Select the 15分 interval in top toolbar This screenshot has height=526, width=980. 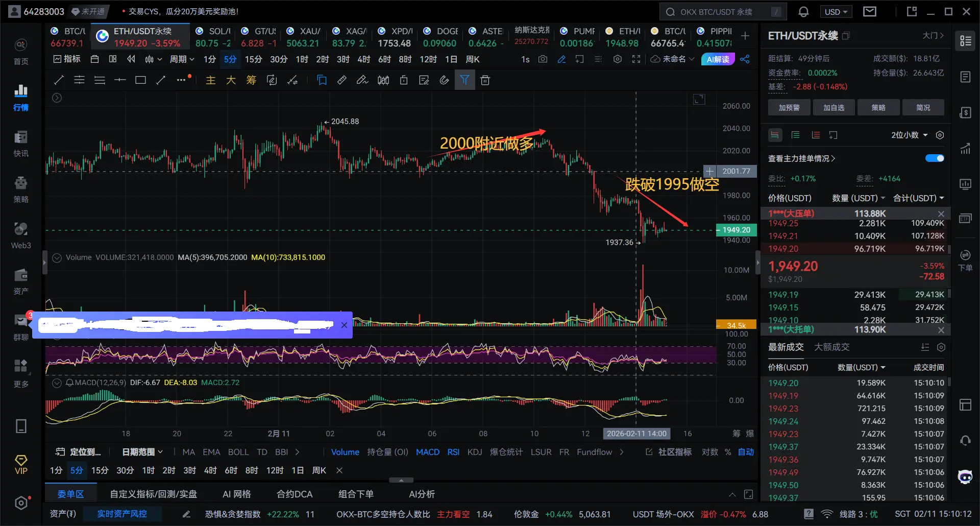click(x=253, y=59)
